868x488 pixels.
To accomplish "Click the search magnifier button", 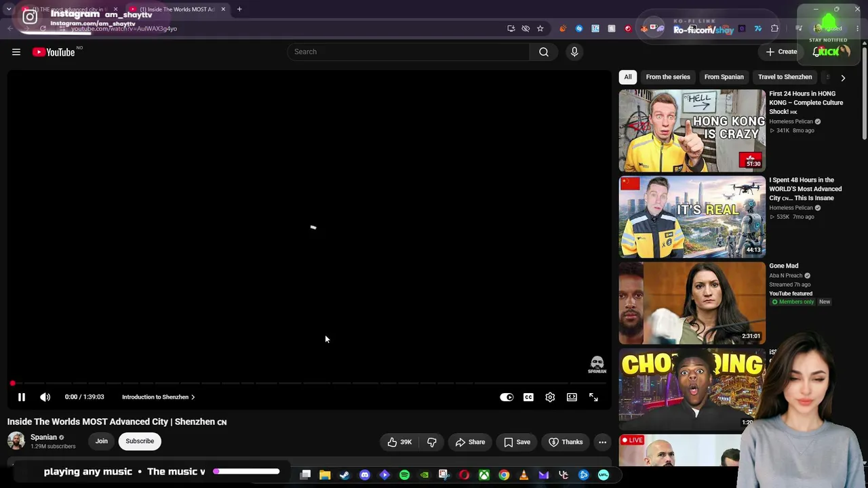I will coord(544,52).
